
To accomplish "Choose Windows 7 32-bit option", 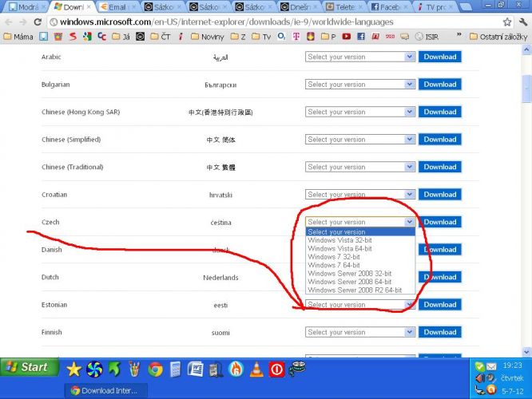I will click(x=360, y=257).
